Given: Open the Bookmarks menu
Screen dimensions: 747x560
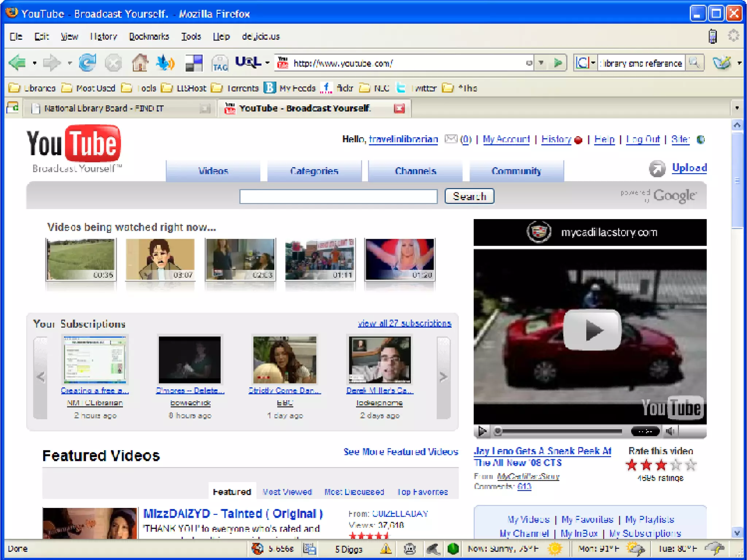Looking at the screenshot, I should coord(149,36).
